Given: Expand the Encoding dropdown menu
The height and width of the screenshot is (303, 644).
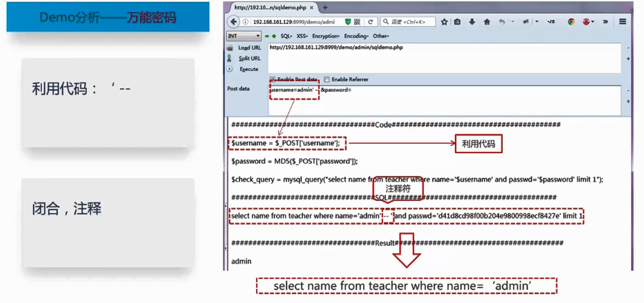Looking at the screenshot, I should coord(356,36).
